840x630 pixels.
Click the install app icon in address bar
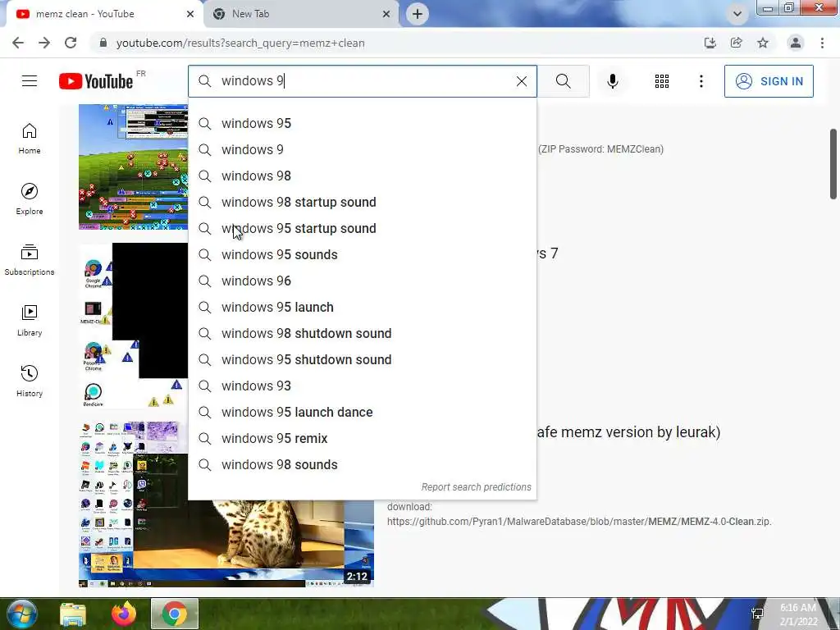(x=710, y=43)
